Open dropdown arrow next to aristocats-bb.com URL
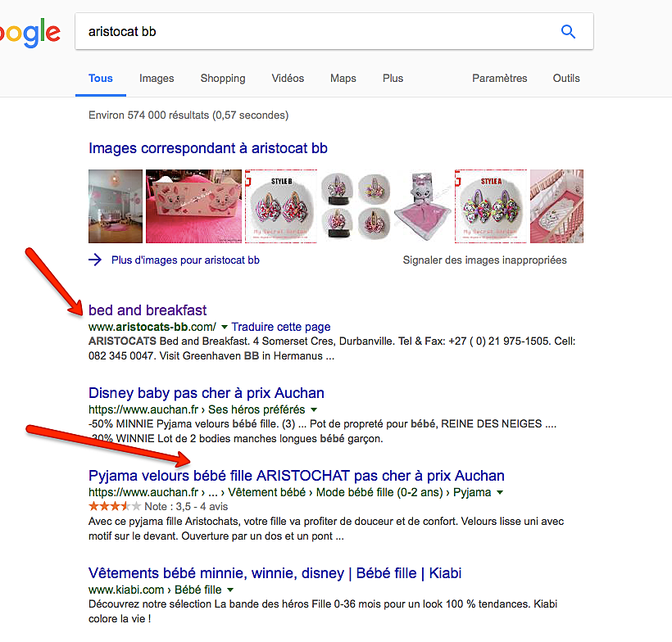The image size is (672, 642). pyautogui.click(x=225, y=328)
